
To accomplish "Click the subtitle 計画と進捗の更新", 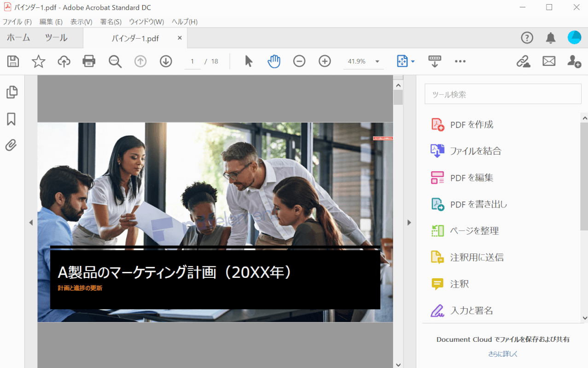I will pos(80,288).
